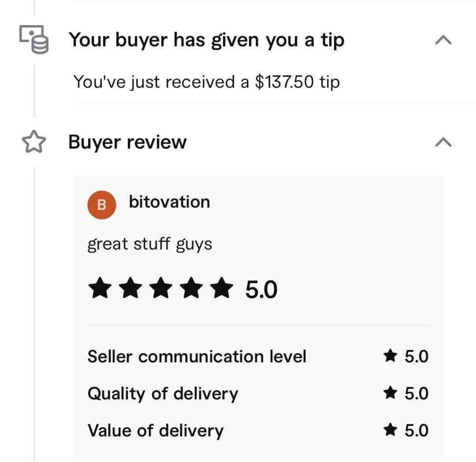Click the Buyer review star outline icon
476x462 pixels.
click(34, 143)
